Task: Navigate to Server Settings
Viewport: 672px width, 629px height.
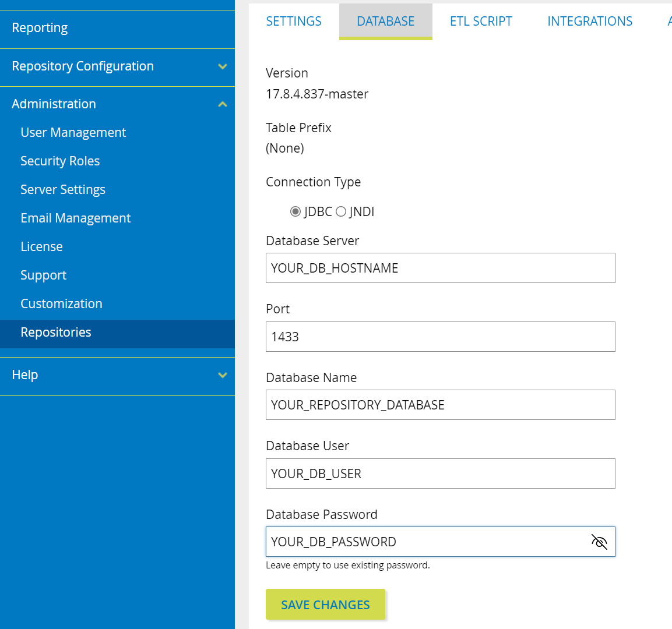Action: tap(63, 190)
